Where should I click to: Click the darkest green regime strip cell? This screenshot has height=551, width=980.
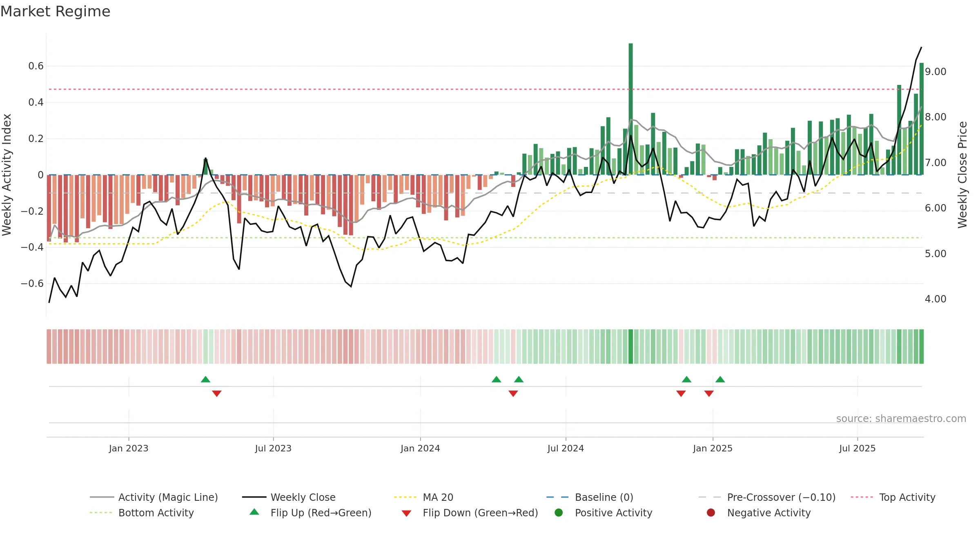click(x=630, y=347)
